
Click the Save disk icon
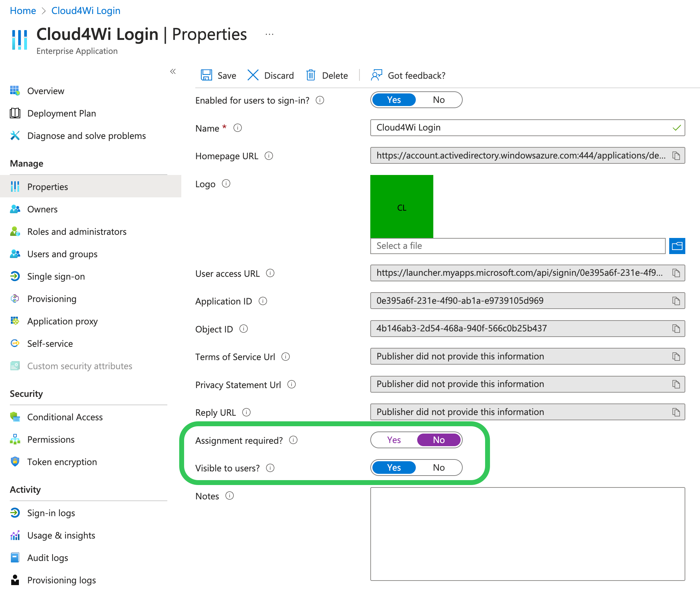[x=206, y=75]
